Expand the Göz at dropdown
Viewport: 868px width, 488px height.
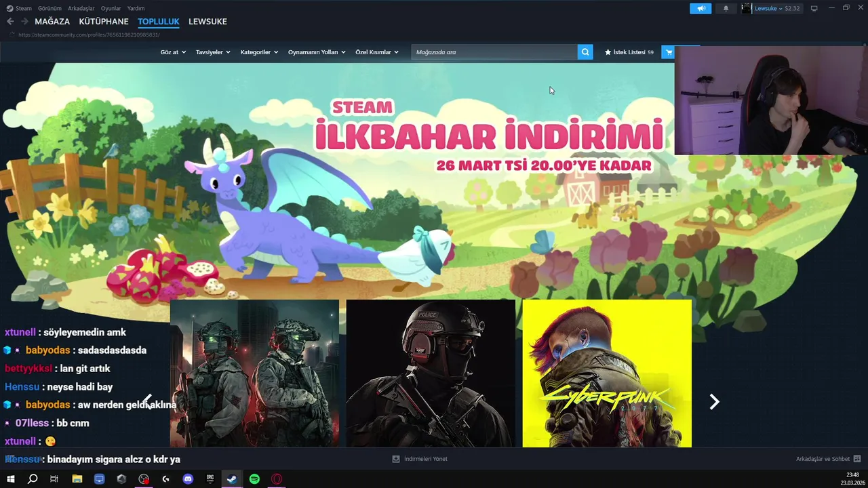pyautogui.click(x=173, y=52)
